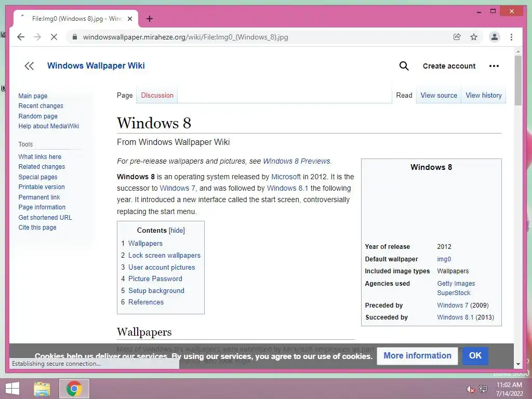The height and width of the screenshot is (399, 532).
Task: Open the SuperStock agency link
Action: pyautogui.click(x=454, y=293)
